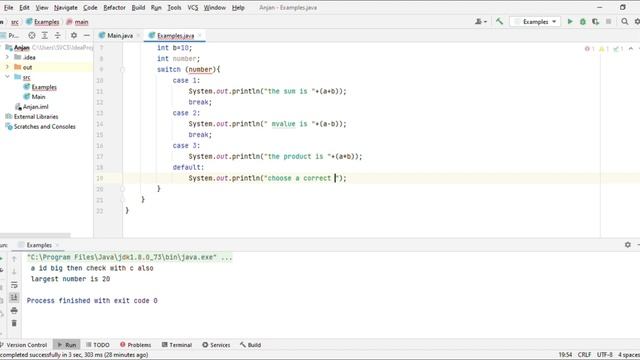Open the Edit menu
This screenshot has height=360, width=640.
point(24,7)
